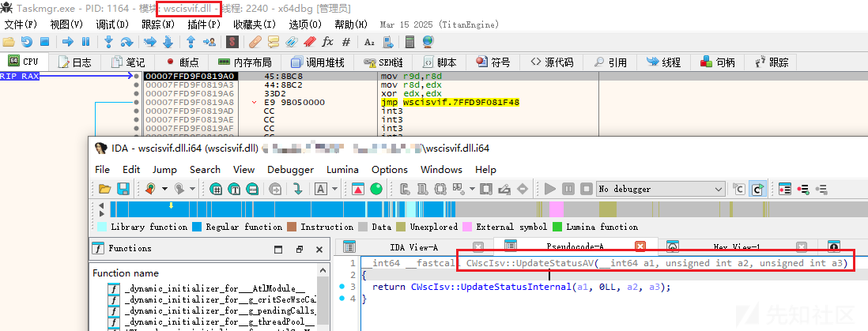Click the x64dbg calculator icon
The height and width of the screenshot is (331, 868).
tap(410, 42)
